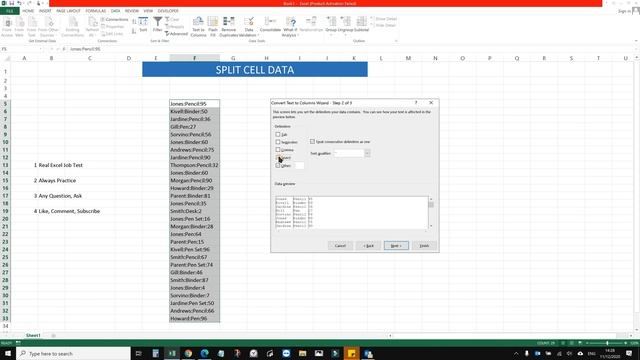Toggle the Other delimiter checkbox
Viewport: 640px width, 360px height.
click(x=278, y=165)
